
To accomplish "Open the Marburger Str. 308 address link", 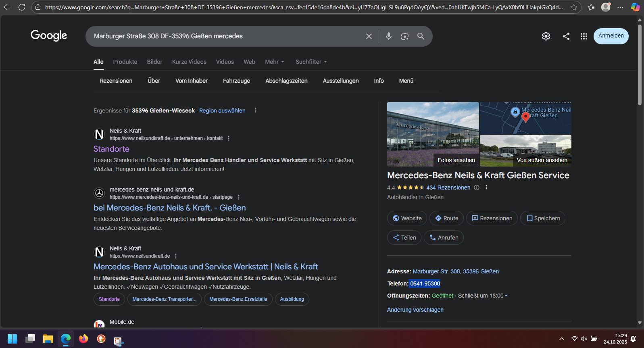I will pos(456,271).
